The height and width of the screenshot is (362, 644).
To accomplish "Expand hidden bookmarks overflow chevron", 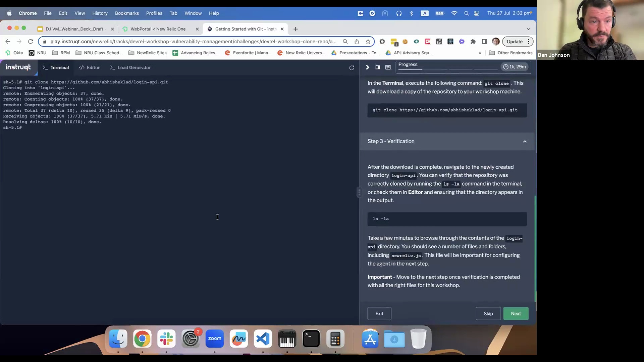I will (x=480, y=53).
